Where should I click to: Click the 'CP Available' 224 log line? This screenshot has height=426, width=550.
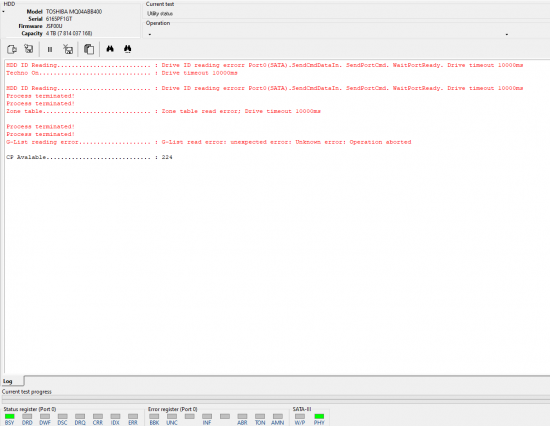pos(89,157)
